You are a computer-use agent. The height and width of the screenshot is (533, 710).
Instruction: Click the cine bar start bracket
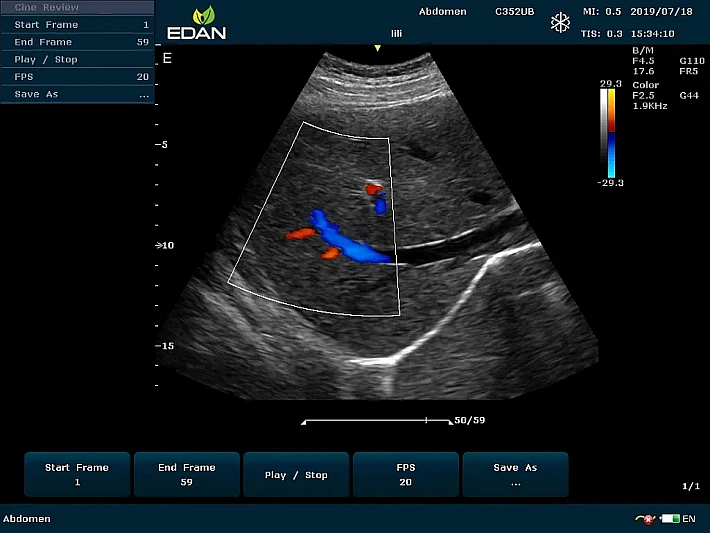point(303,422)
